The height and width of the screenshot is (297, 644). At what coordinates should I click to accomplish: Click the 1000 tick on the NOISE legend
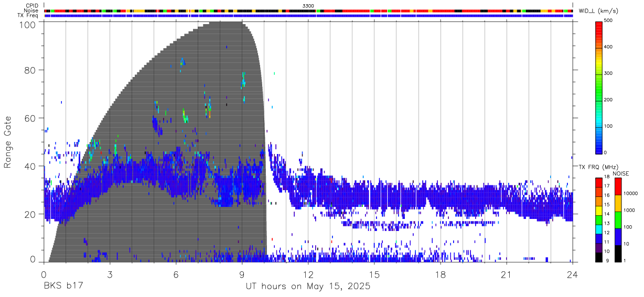[629, 210]
